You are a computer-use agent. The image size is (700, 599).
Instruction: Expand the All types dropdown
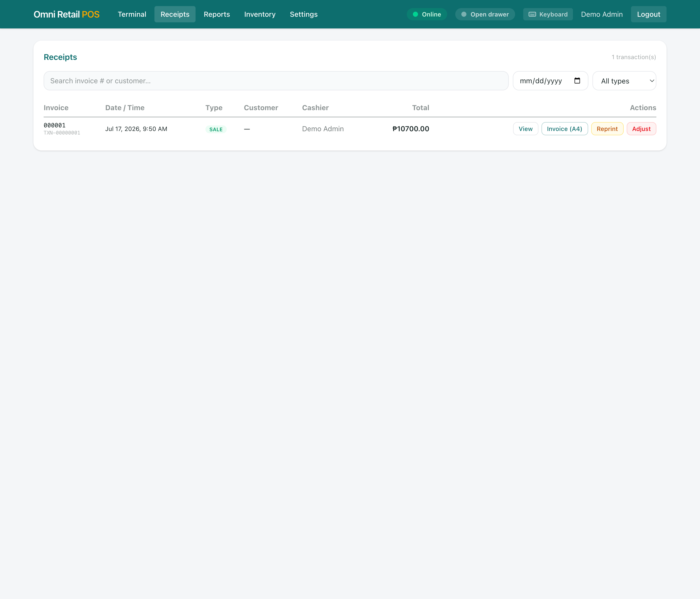pyautogui.click(x=624, y=81)
